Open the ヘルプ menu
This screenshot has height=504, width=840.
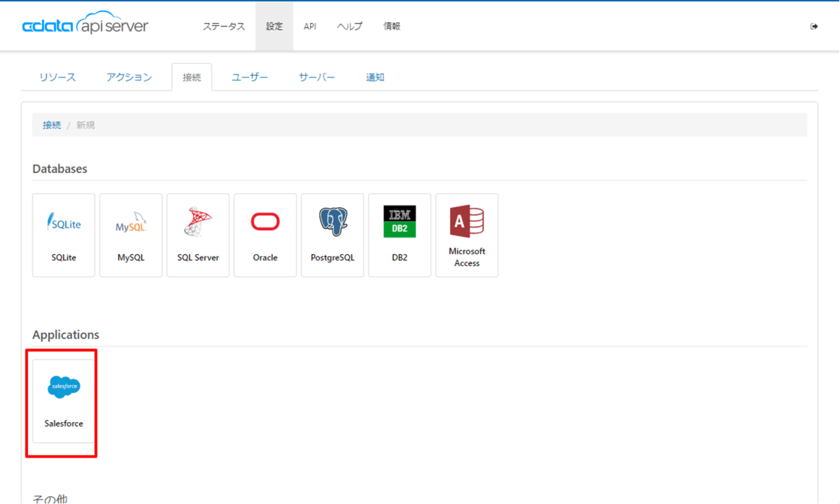[x=350, y=27]
